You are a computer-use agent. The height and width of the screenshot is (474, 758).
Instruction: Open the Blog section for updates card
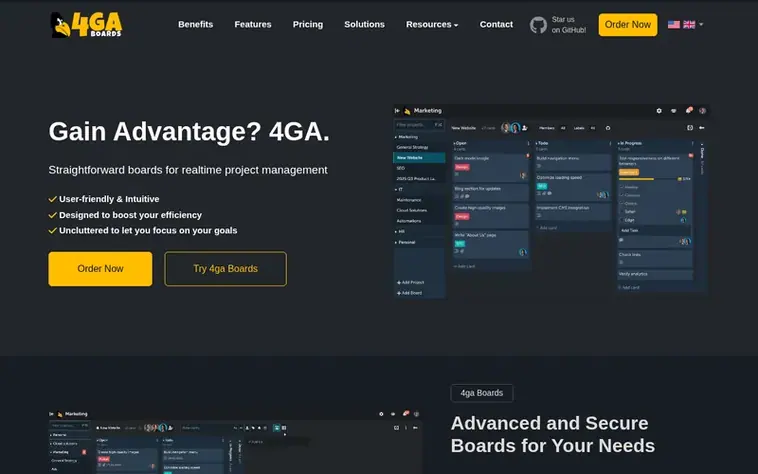tap(490, 192)
